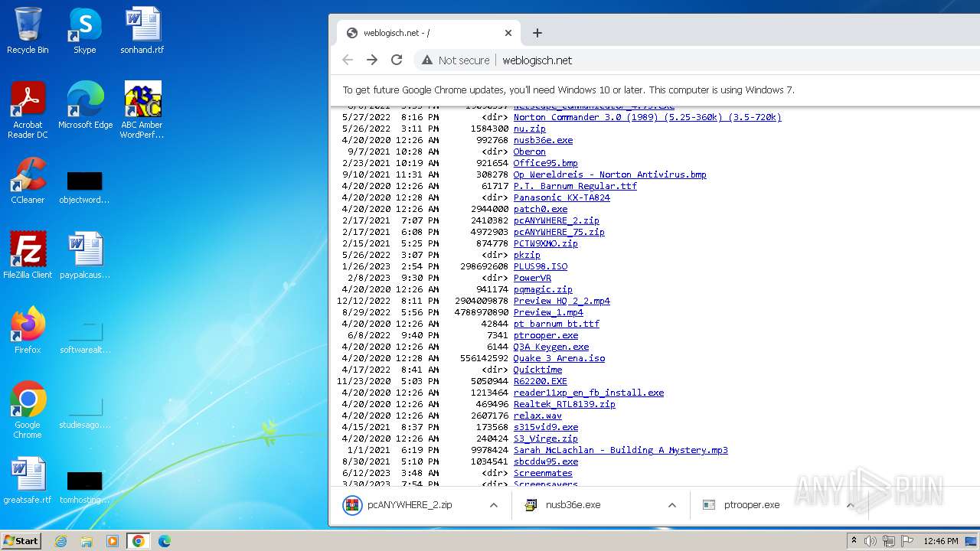Open downloaded ptrooper.exe from the download bar

(x=752, y=505)
